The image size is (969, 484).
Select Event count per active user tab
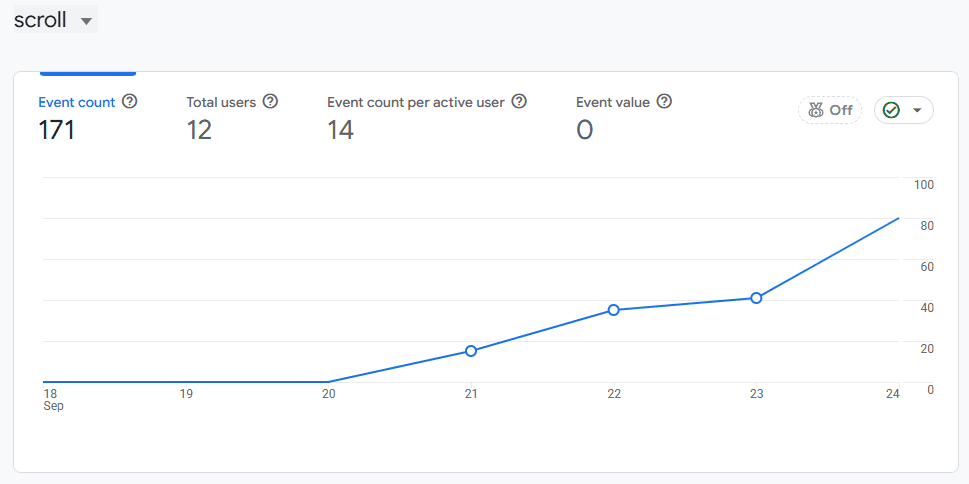tap(426, 117)
